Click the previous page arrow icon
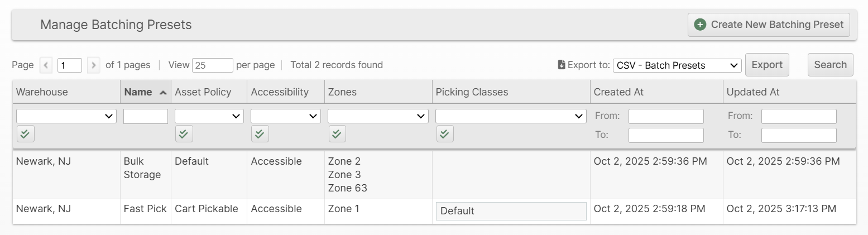Viewport: 868px width, 235px height. coord(46,65)
